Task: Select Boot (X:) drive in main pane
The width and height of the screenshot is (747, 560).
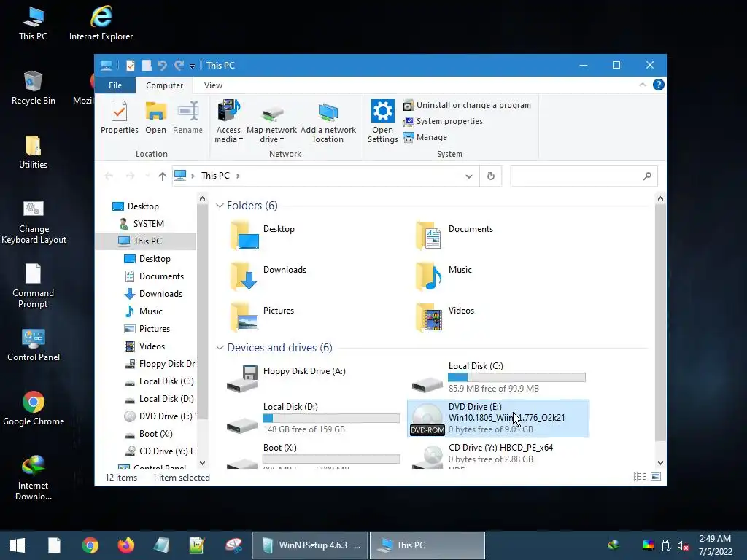Action: point(313,455)
